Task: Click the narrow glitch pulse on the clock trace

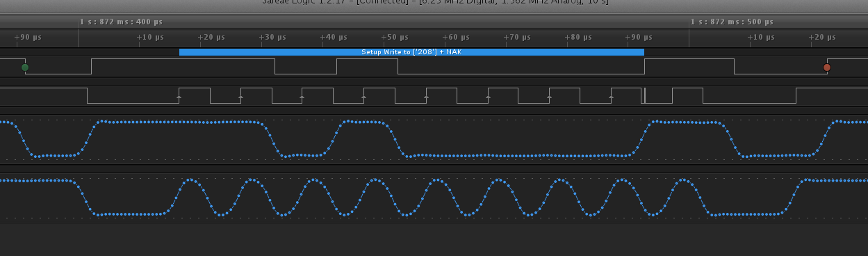Action: pyautogui.click(x=644, y=95)
